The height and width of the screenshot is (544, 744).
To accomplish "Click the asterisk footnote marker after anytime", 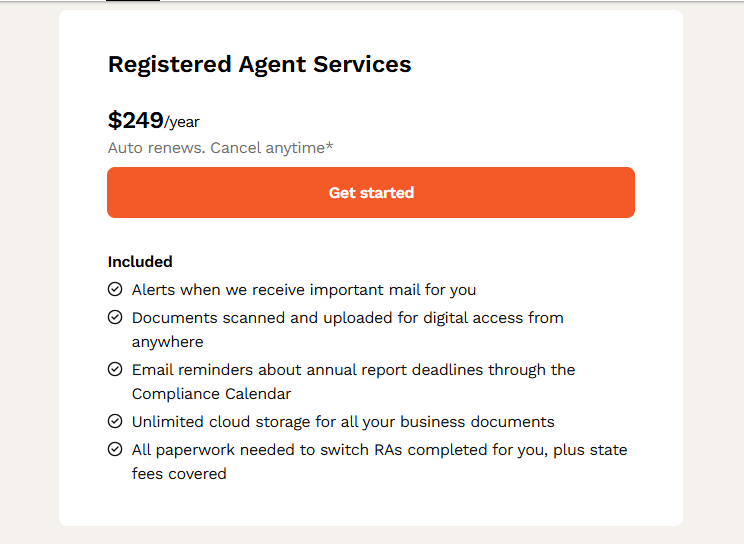I will click(x=329, y=145).
